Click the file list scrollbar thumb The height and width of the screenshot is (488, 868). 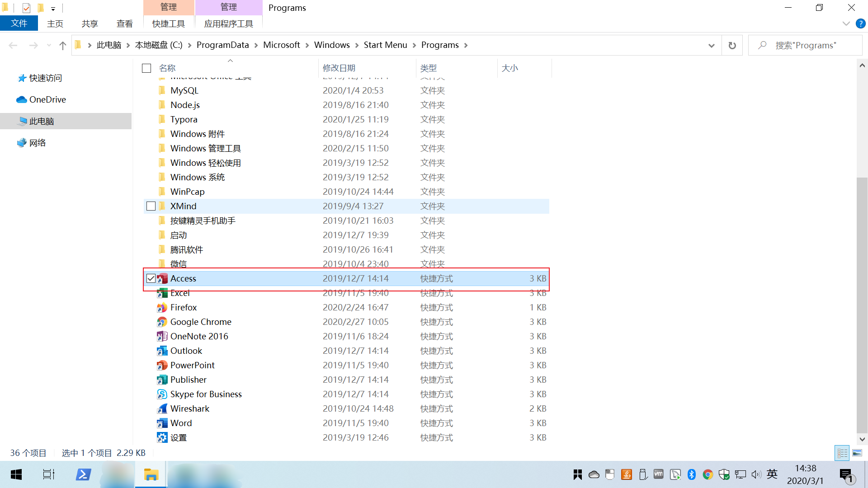tap(862, 305)
